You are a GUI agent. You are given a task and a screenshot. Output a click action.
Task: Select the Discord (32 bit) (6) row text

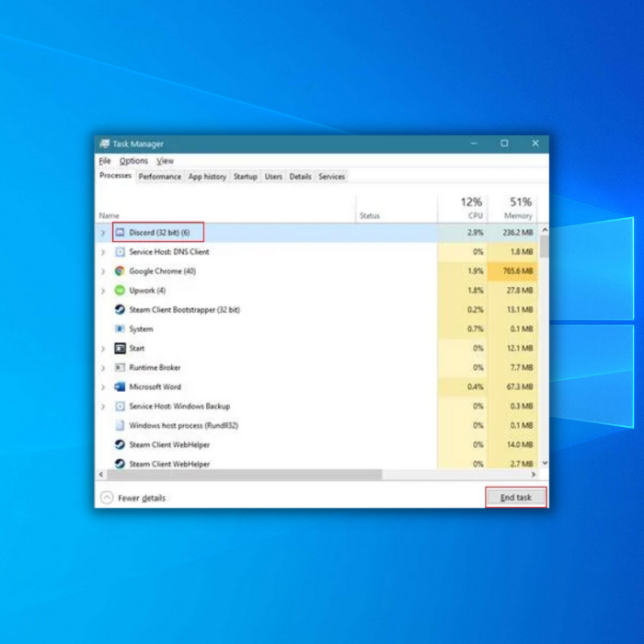coord(159,233)
